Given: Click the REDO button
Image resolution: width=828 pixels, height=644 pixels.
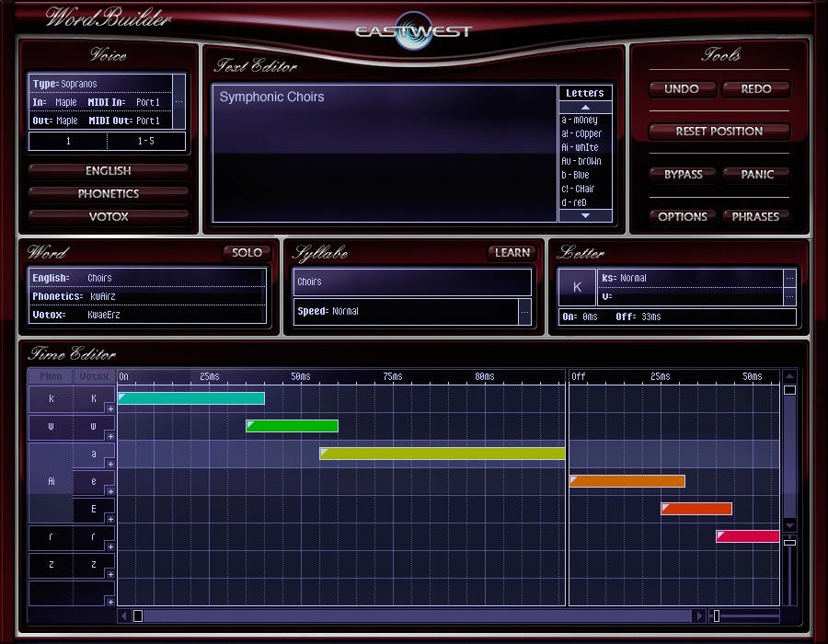Looking at the screenshot, I should click(x=756, y=88).
